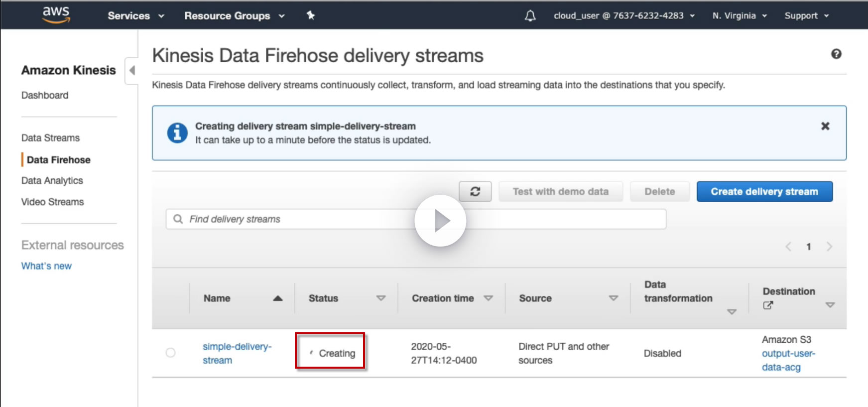This screenshot has width=868, height=407.
Task: Select the simple-delivery-stream radio button
Action: (170, 353)
